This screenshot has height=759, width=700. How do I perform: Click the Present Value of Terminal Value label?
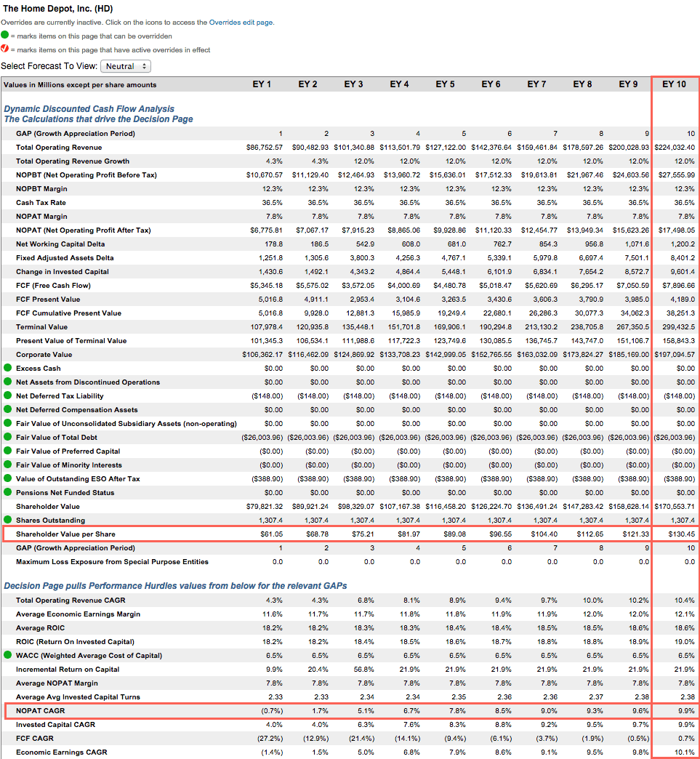(71, 341)
